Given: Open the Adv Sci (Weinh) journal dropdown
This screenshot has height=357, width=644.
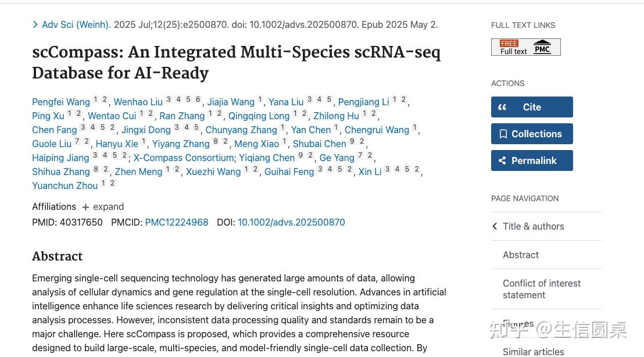Looking at the screenshot, I should [76, 24].
